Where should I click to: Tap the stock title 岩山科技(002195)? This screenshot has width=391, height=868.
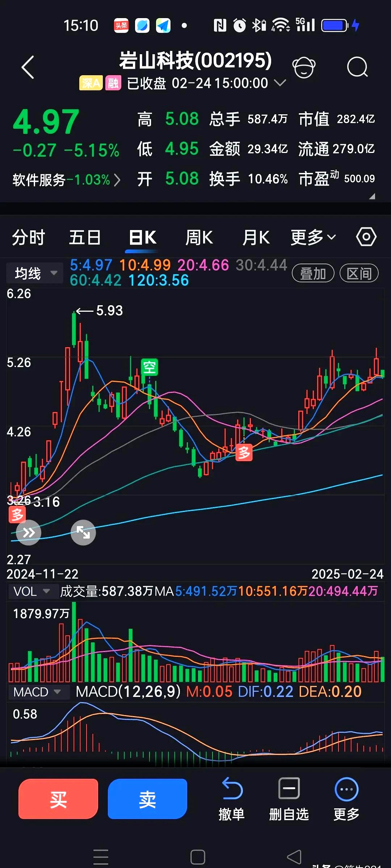coord(195,60)
